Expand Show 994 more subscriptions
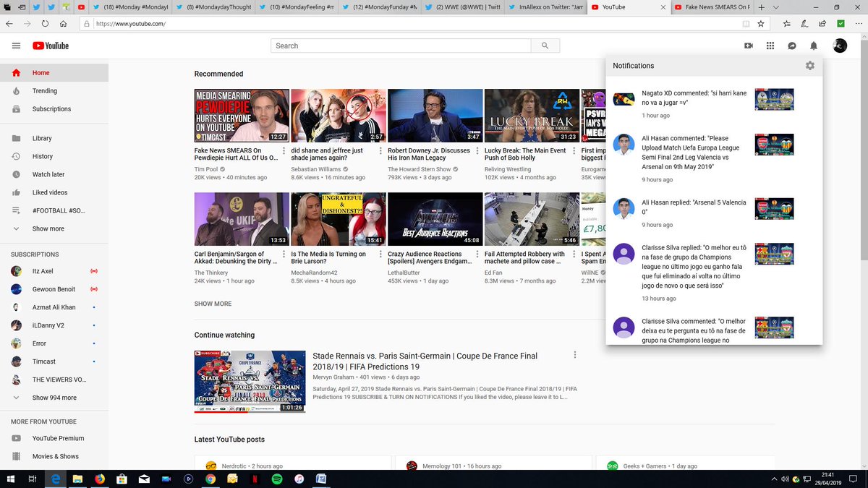Screen dimensions: 868x488 pos(54,398)
